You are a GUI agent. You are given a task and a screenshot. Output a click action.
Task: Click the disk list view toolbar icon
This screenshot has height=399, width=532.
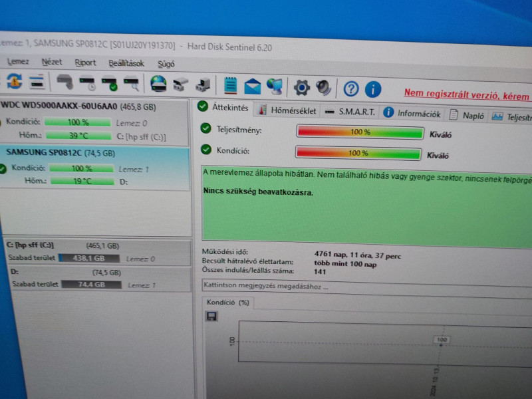[x=37, y=81]
